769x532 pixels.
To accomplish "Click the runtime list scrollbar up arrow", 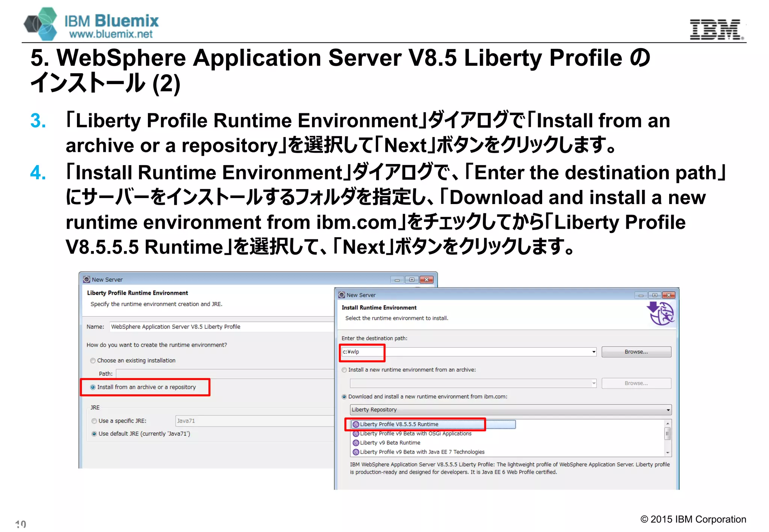I will tap(668, 424).
